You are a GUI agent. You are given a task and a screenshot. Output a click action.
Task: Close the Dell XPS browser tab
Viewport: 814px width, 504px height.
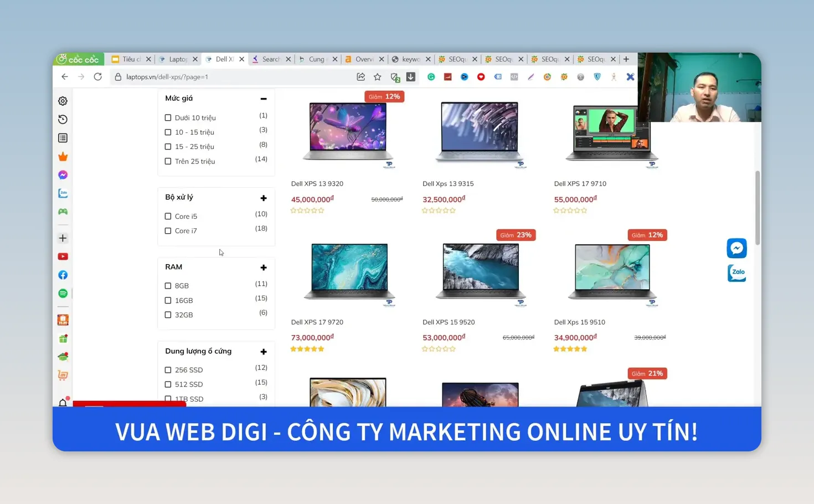(x=241, y=59)
